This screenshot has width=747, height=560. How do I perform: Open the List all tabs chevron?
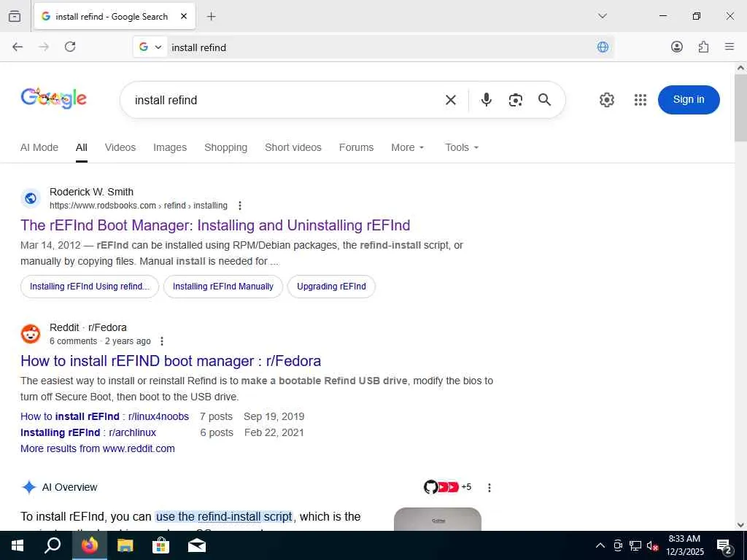click(x=602, y=16)
